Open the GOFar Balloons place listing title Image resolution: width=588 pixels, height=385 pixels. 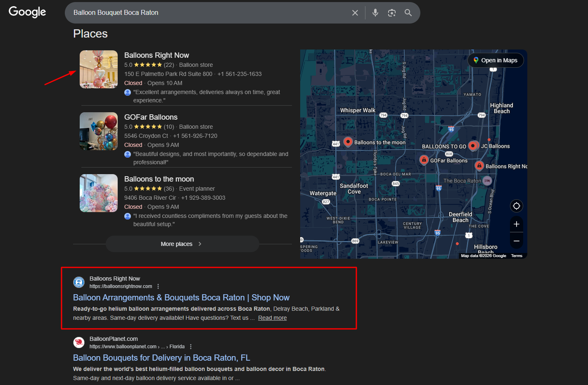pyautogui.click(x=151, y=117)
